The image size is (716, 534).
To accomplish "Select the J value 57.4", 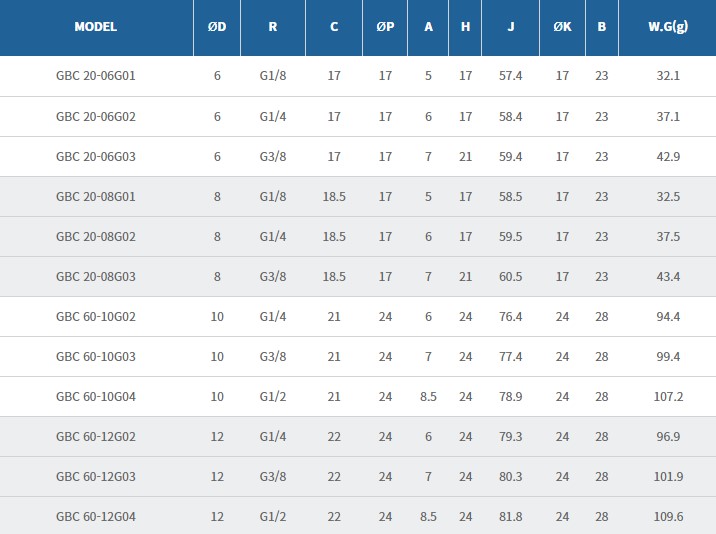I will tap(511, 76).
